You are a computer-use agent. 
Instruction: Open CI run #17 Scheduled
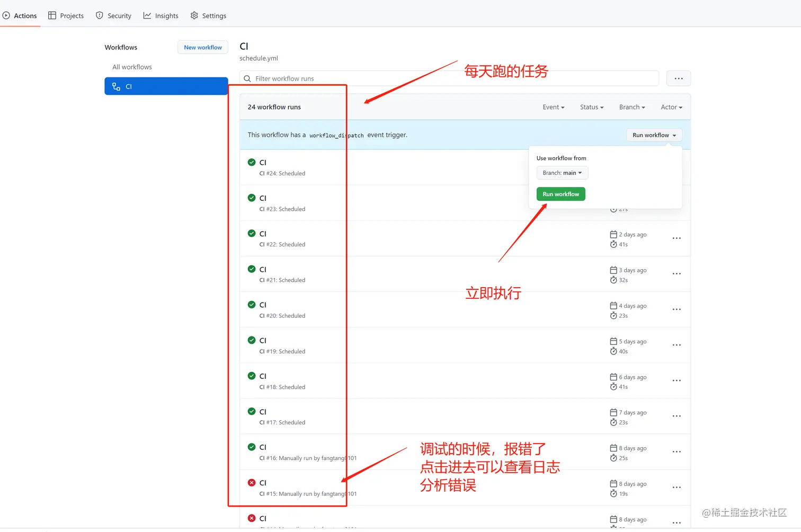click(x=263, y=412)
